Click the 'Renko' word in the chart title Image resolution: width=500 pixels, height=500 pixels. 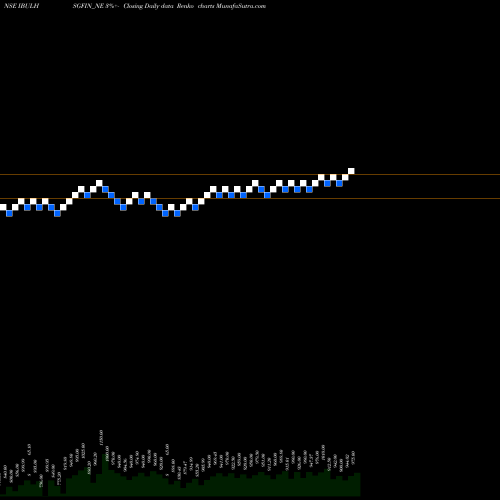click(186, 6)
